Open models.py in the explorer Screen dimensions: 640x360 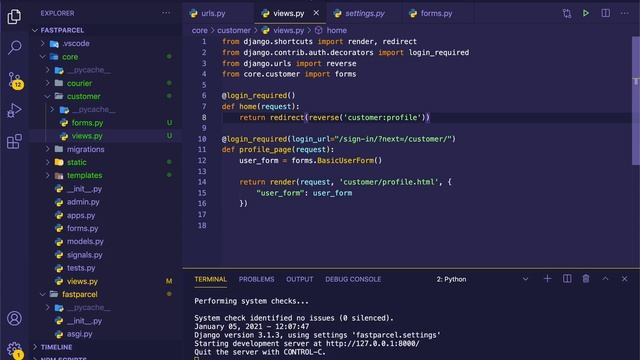(85, 241)
